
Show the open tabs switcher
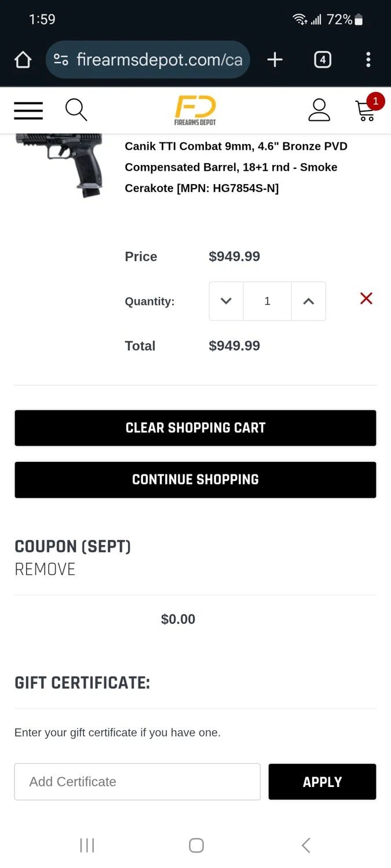[x=323, y=60]
